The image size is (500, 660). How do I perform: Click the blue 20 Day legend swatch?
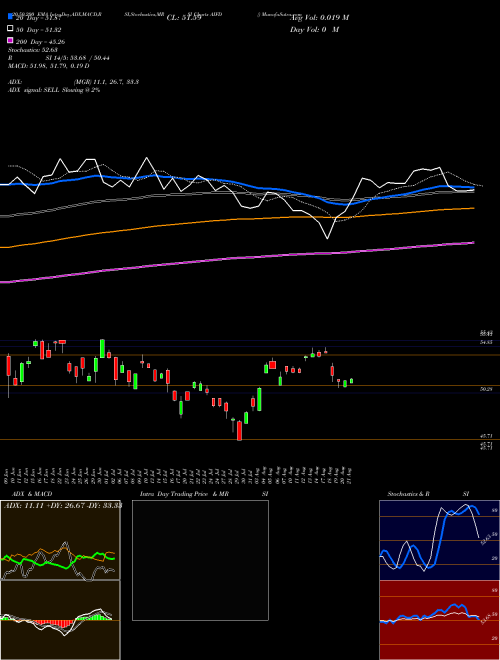[x=10, y=16]
